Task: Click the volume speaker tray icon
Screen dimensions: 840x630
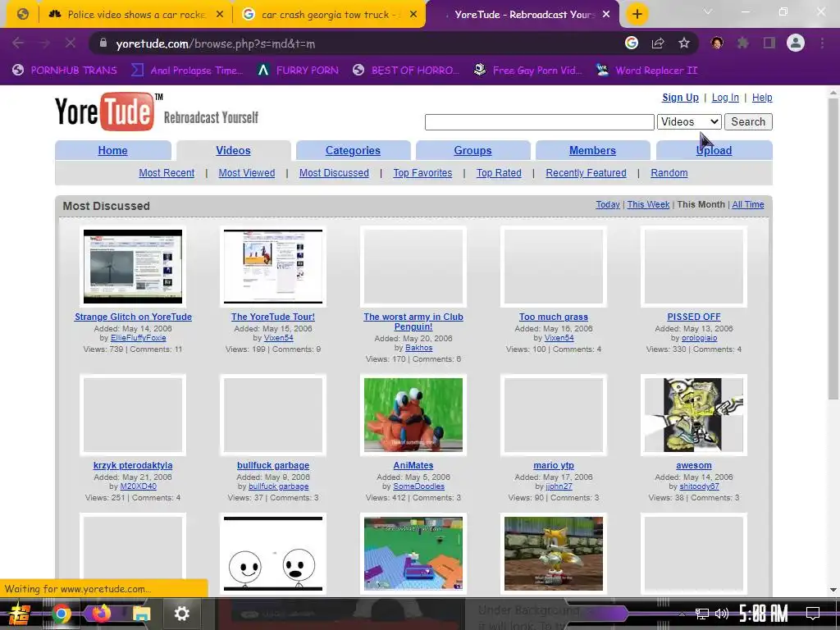Action: tap(722, 614)
